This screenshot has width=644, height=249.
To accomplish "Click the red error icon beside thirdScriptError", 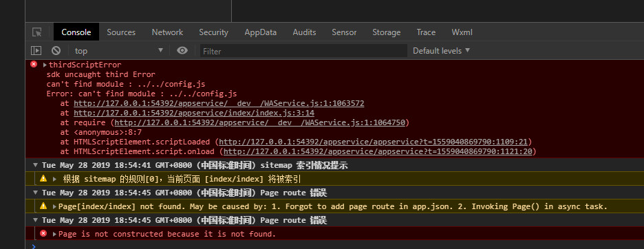I will point(34,64).
